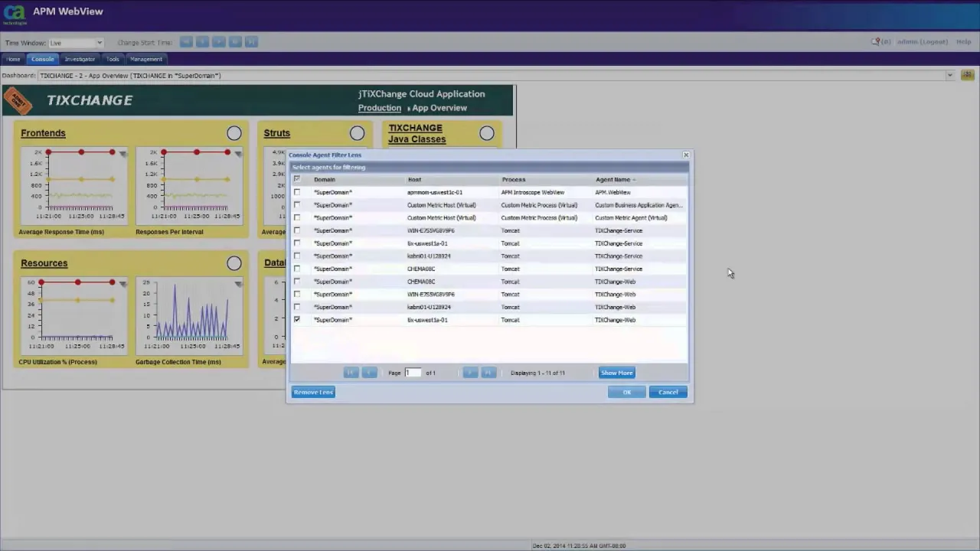980x551 pixels.
Task: Check kabni01-U128924 TIXChange-Service agent checkbox
Action: 297,256
